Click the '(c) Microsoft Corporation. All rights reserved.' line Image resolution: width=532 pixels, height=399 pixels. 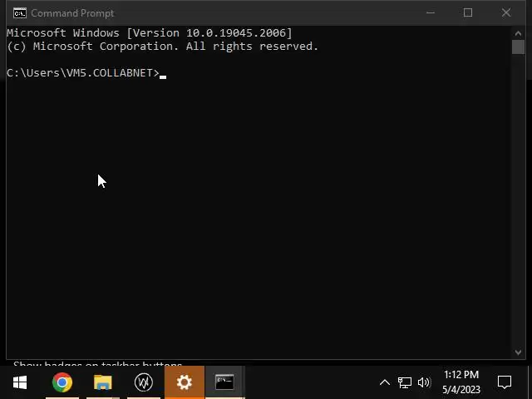(163, 47)
